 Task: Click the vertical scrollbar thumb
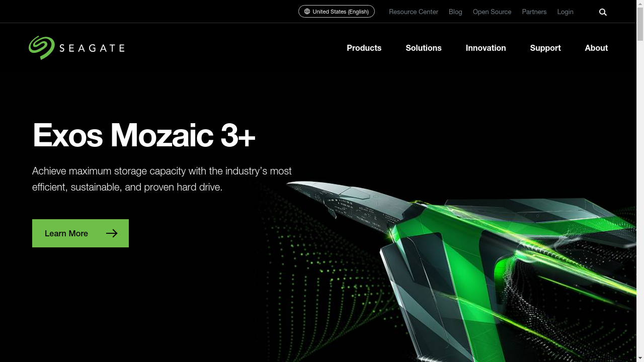640,24
